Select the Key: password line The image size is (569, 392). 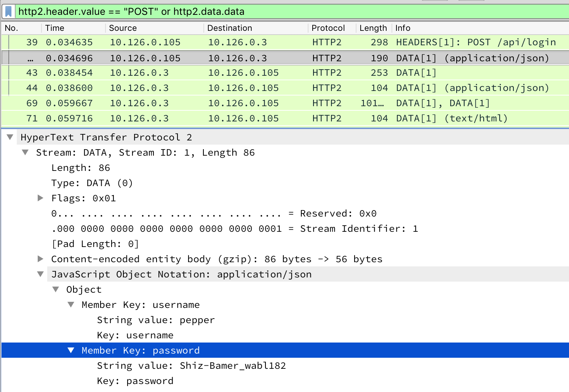point(135,381)
